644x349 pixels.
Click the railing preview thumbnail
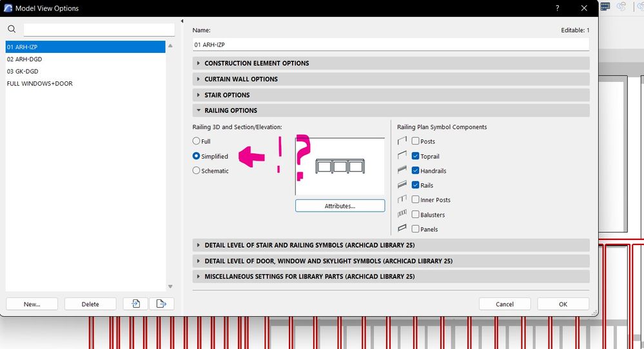[340, 166]
